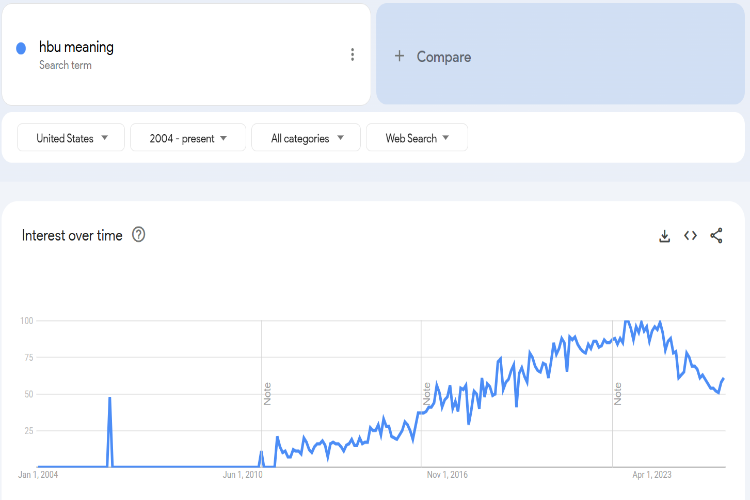Screen dimensions: 750x500
Task: Click the plus icon in Compare
Action: point(399,57)
